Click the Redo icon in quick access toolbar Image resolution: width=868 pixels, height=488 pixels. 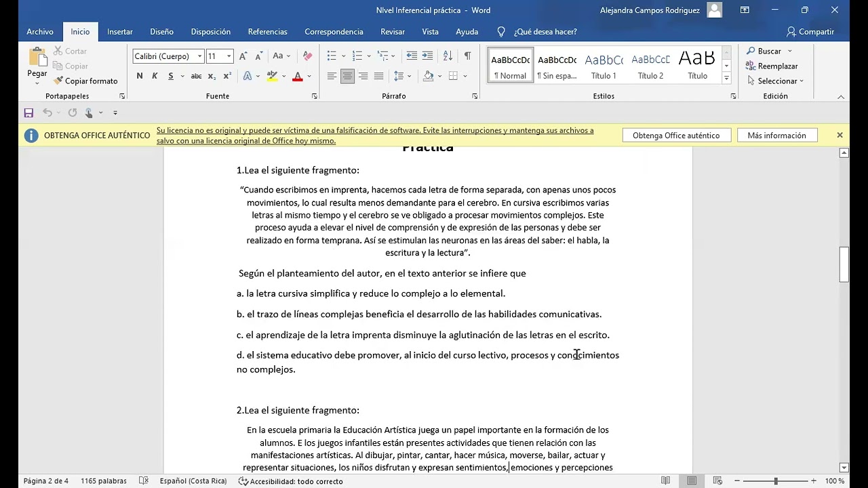tap(73, 113)
